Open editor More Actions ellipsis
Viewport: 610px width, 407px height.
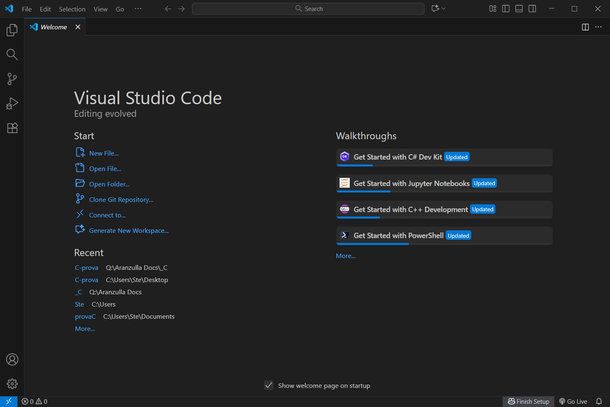[598, 27]
